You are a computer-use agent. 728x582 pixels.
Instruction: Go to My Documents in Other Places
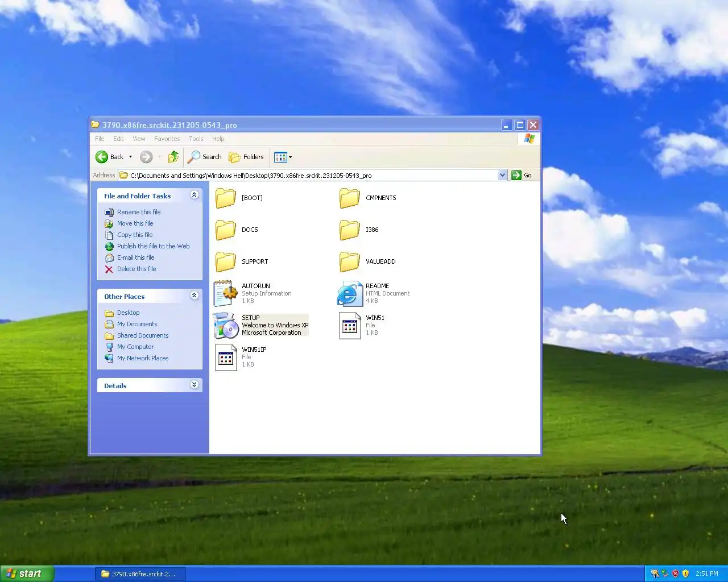tap(137, 324)
